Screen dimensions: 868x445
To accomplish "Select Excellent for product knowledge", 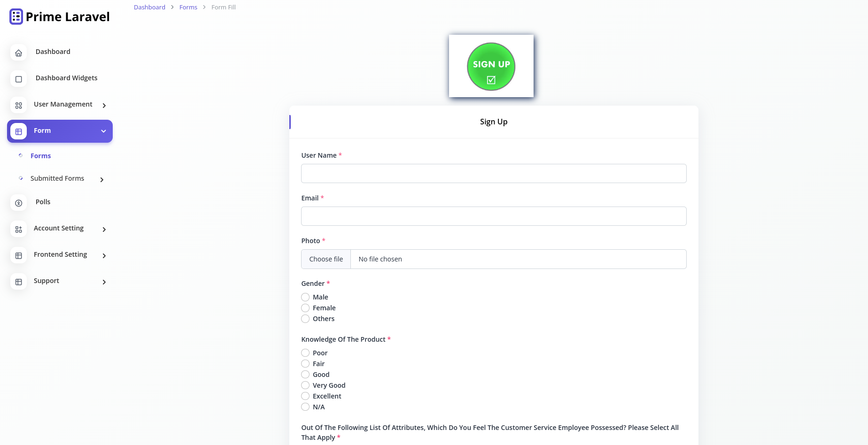I will 305,396.
